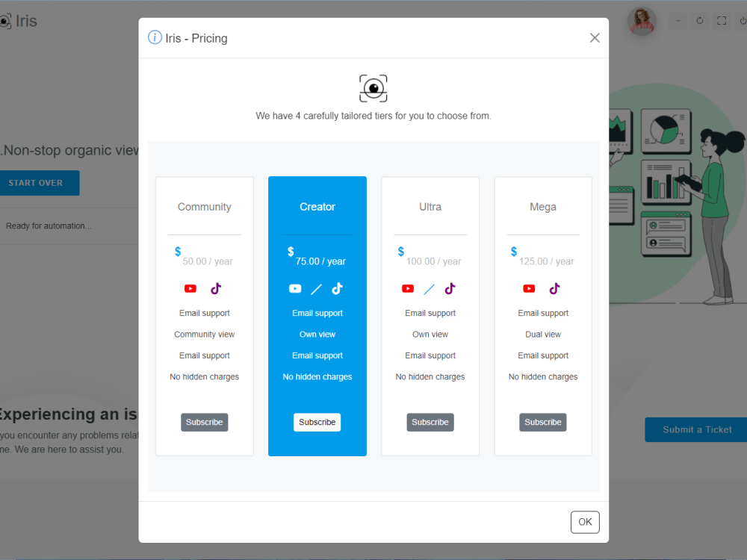The image size is (747, 560).
Task: Subscribe to the Creator plan
Action: (317, 422)
